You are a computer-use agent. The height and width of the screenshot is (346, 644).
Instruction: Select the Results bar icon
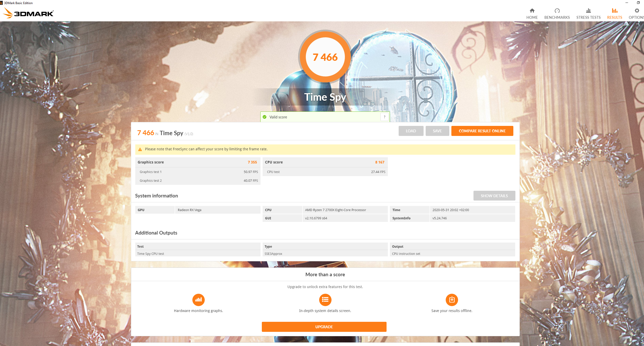click(614, 11)
